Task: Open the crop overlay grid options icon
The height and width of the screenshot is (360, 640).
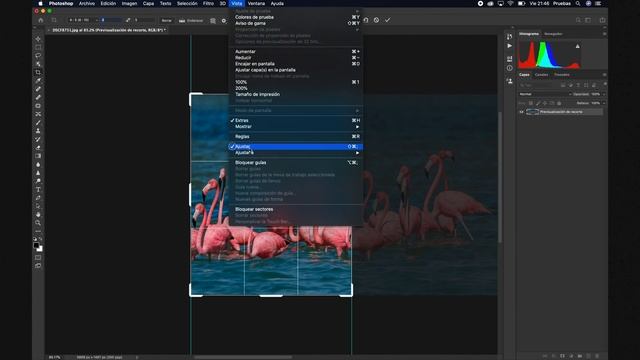Action: point(213,20)
